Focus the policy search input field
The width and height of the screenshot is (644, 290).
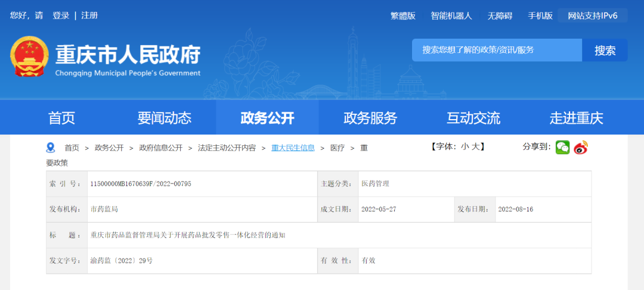(x=497, y=50)
